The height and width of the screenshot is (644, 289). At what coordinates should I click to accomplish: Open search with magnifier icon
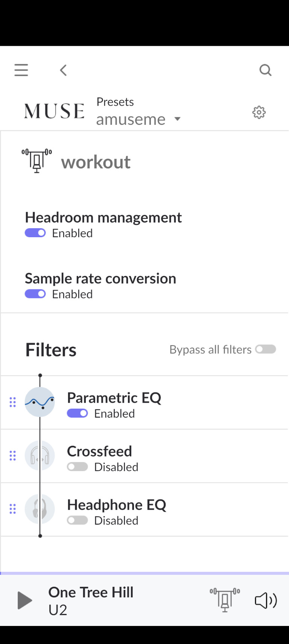click(265, 70)
